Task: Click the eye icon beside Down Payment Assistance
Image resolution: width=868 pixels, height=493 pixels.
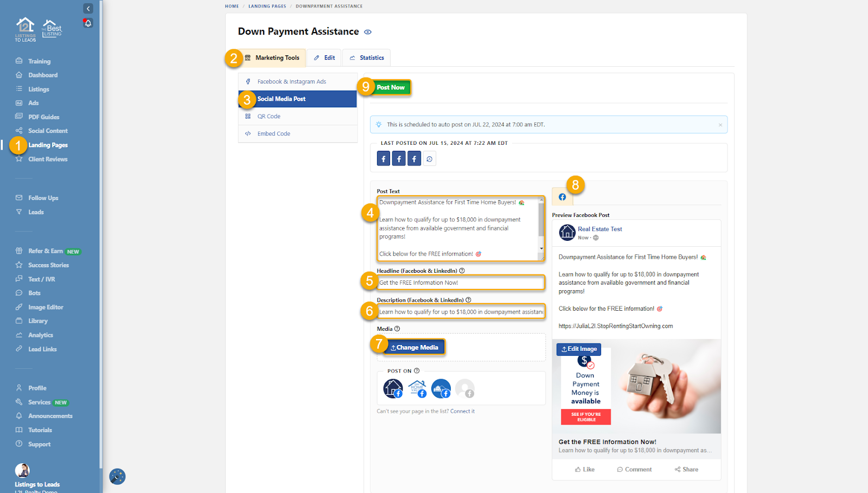Action: [x=368, y=32]
